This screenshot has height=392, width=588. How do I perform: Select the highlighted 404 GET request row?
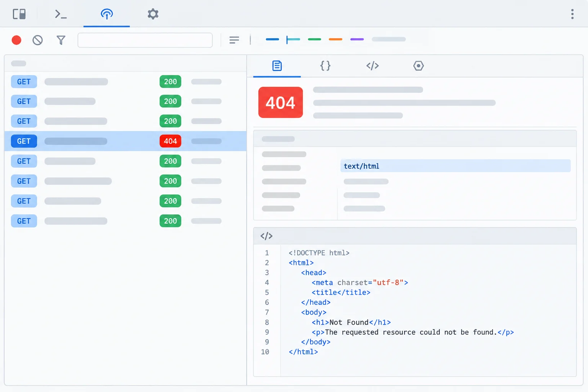125,141
